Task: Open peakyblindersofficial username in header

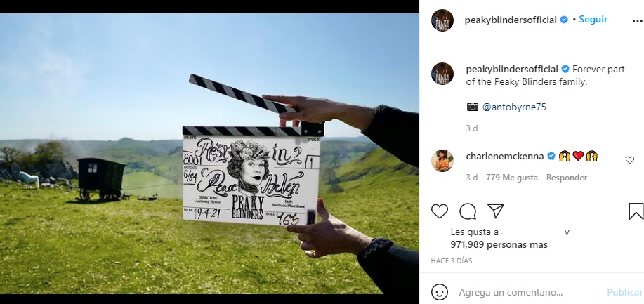Action: [511, 20]
